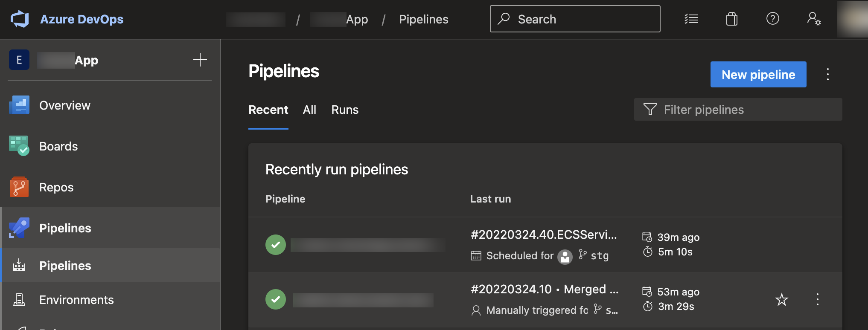
Task: Click the Manually triggered person icon
Action: 476,310
